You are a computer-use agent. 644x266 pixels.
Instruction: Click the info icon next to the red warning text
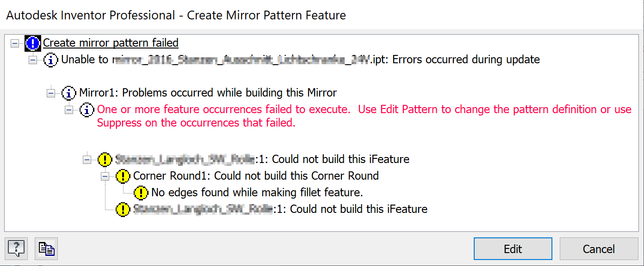pyautogui.click(x=86, y=109)
